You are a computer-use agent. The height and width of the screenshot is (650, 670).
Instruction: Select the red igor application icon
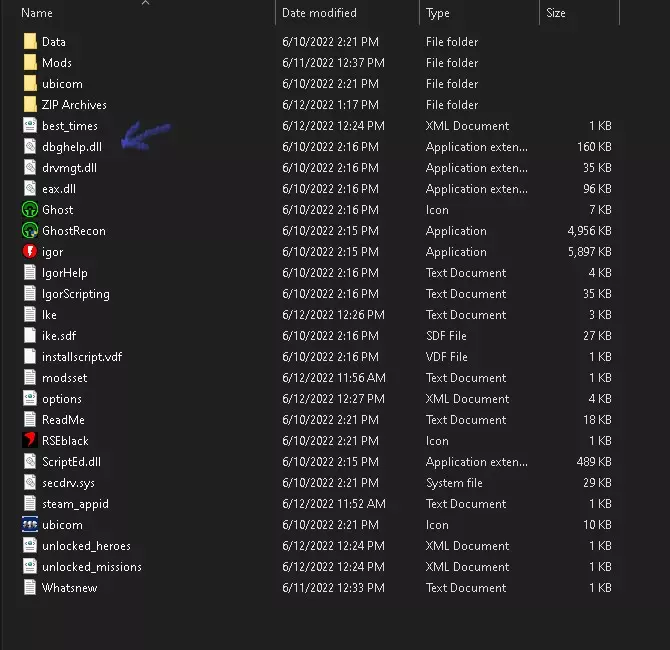coord(30,251)
